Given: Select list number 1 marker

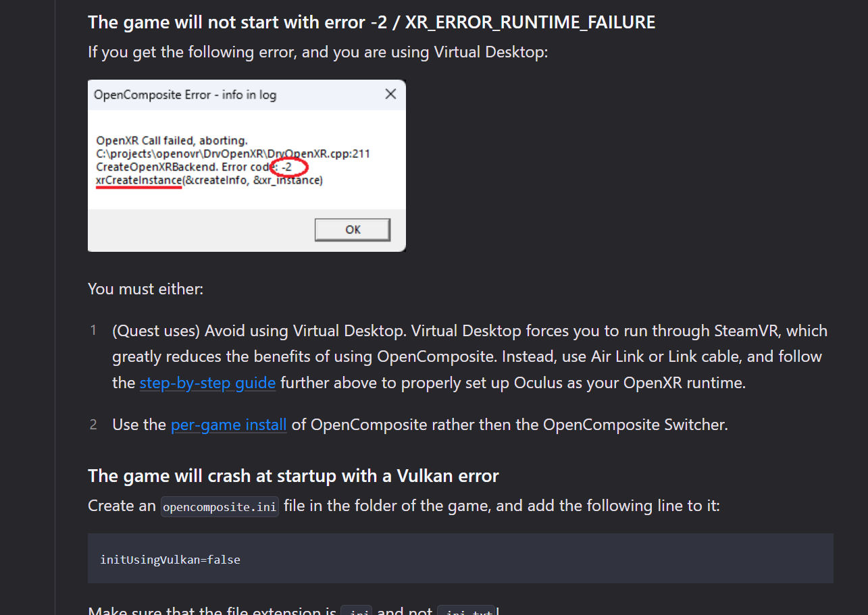Looking at the screenshot, I should coord(94,331).
